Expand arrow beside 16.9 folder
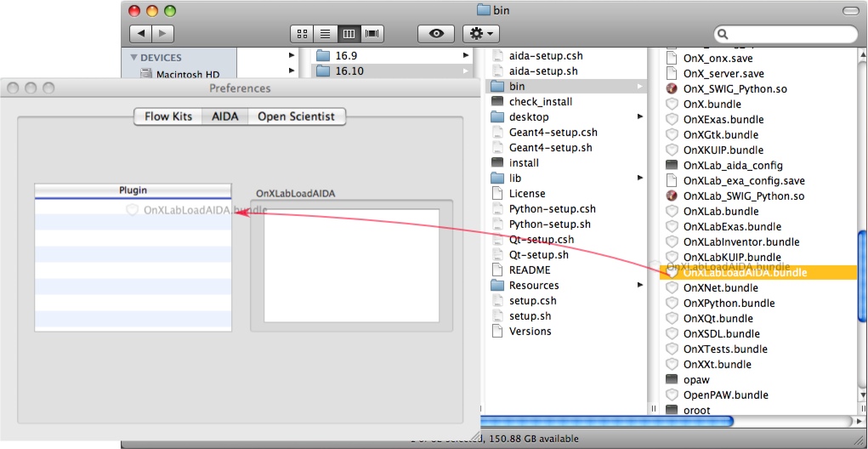Screen dimensions: 868x449 (x=466, y=56)
